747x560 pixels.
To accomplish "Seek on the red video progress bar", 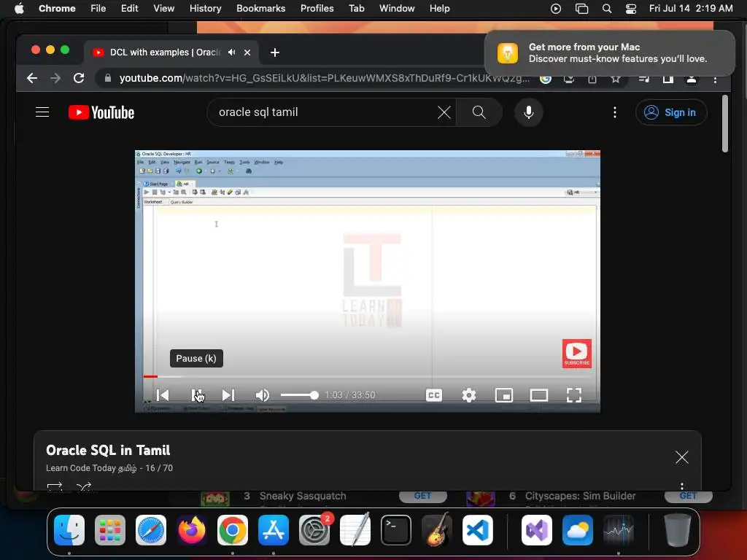I will pos(368,376).
